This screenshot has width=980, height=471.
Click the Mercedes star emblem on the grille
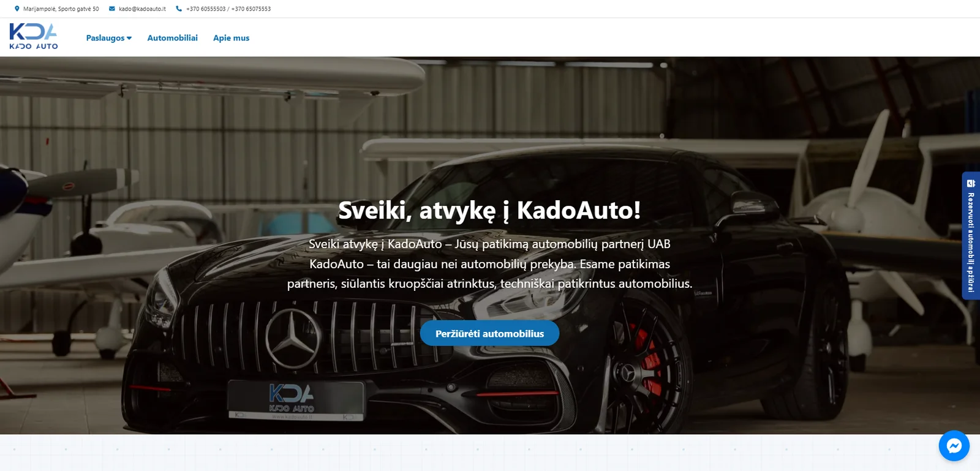[x=293, y=339]
